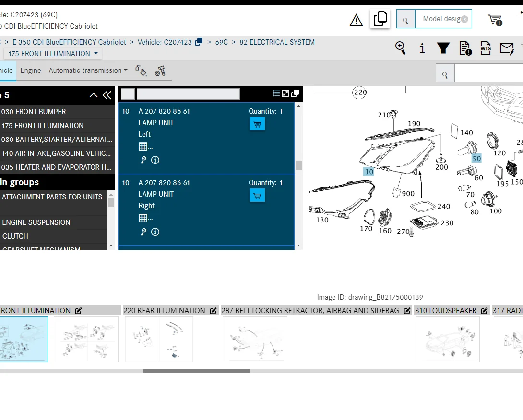Image resolution: width=523 pixels, height=420 pixels.
Task: Edit 287 BELT LOCKING RETRACTOR label icon
Action: tap(407, 311)
